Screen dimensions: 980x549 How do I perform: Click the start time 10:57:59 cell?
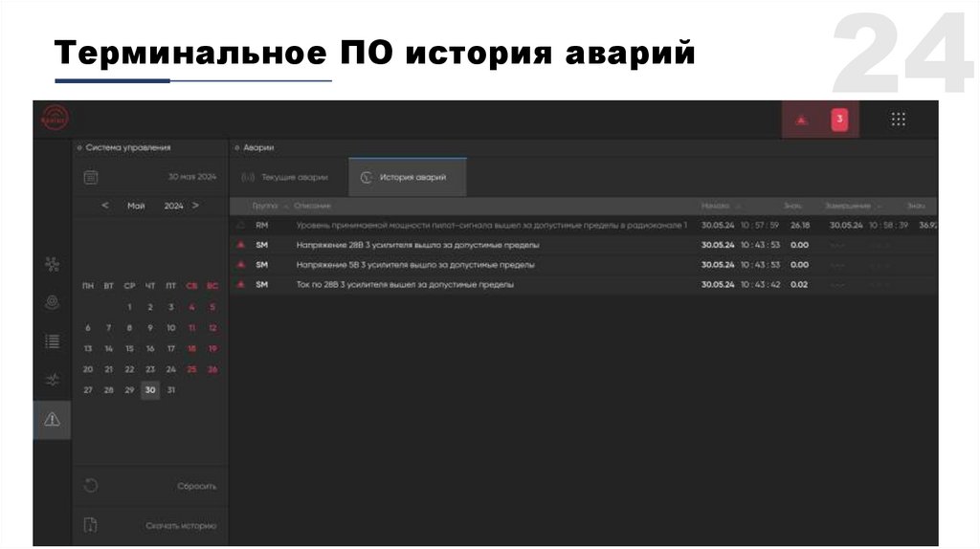pyautogui.click(x=760, y=225)
